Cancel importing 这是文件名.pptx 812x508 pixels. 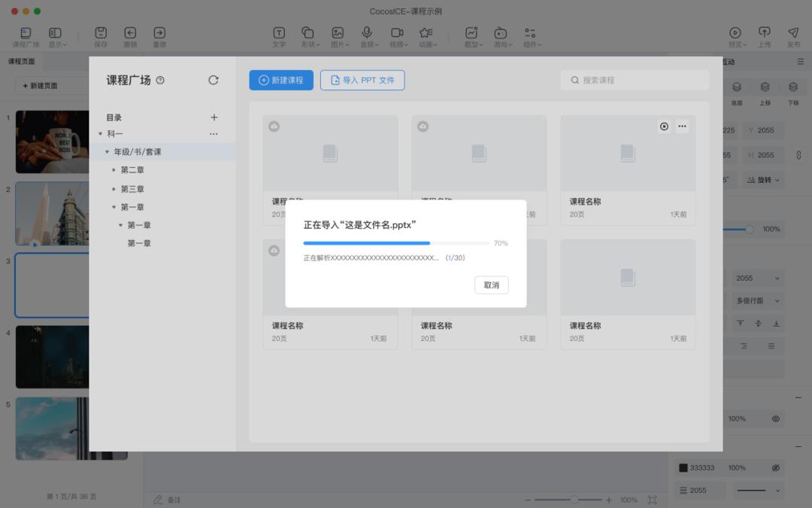click(x=492, y=284)
